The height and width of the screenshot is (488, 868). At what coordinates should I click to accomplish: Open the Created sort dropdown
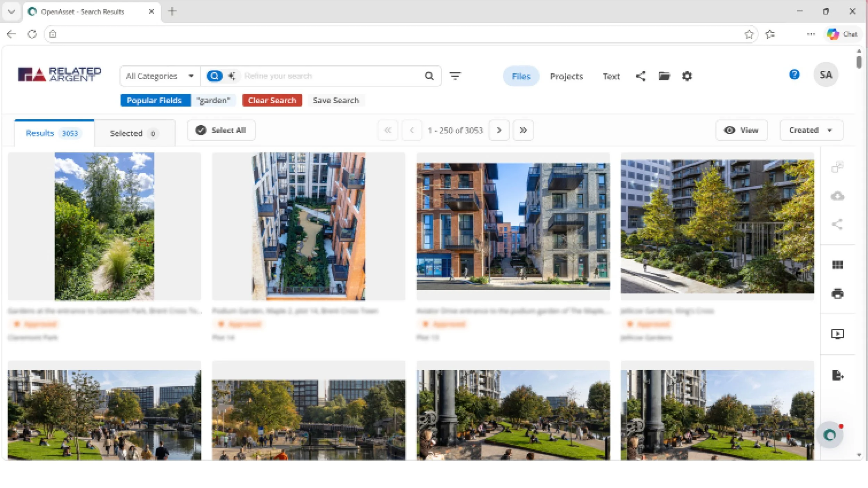pyautogui.click(x=811, y=130)
